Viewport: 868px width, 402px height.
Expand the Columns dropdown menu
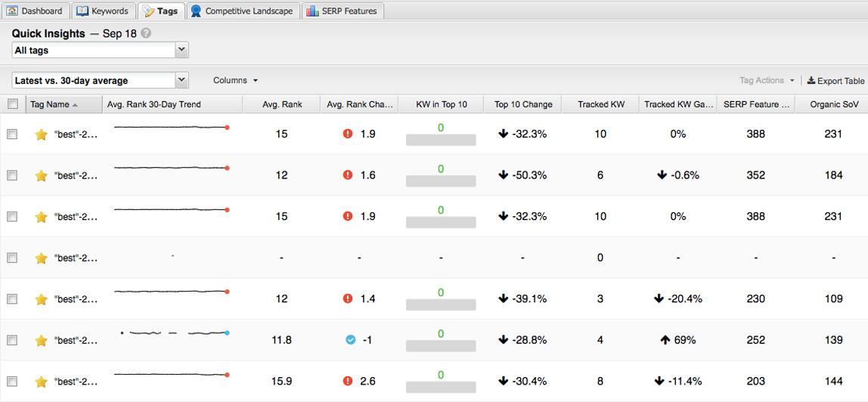point(235,80)
